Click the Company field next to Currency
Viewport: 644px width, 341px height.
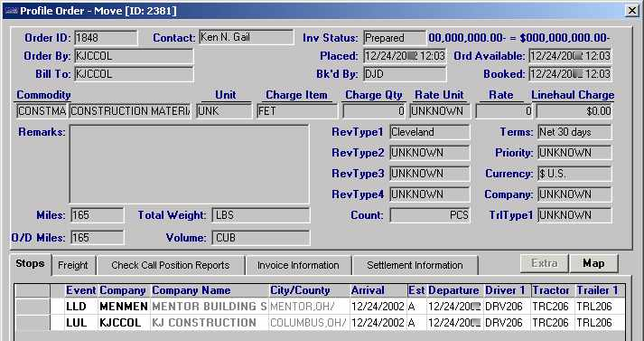pos(574,194)
